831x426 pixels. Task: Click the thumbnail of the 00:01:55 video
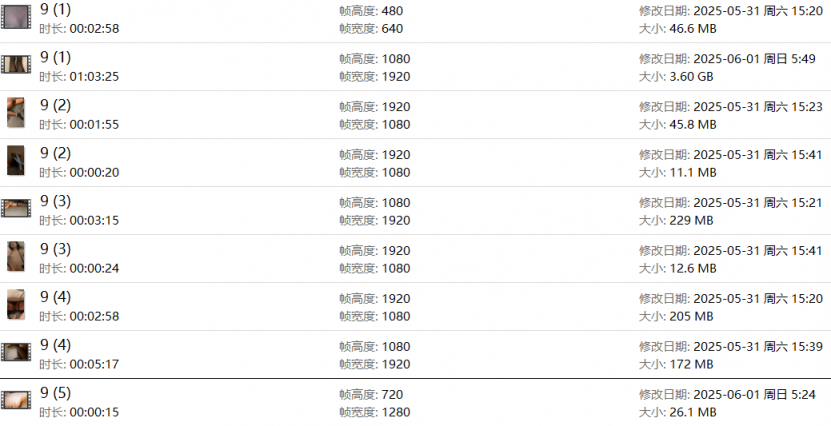point(16,114)
